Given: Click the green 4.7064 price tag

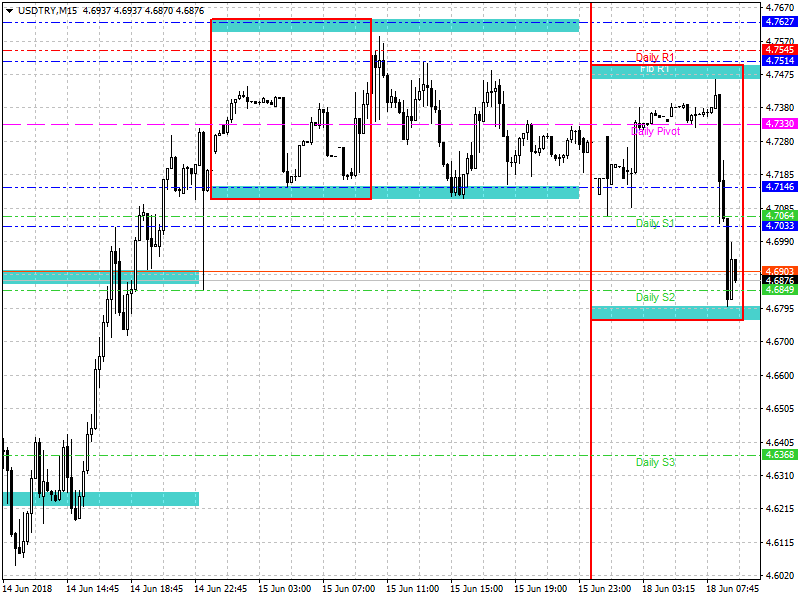Looking at the screenshot, I should point(779,215).
